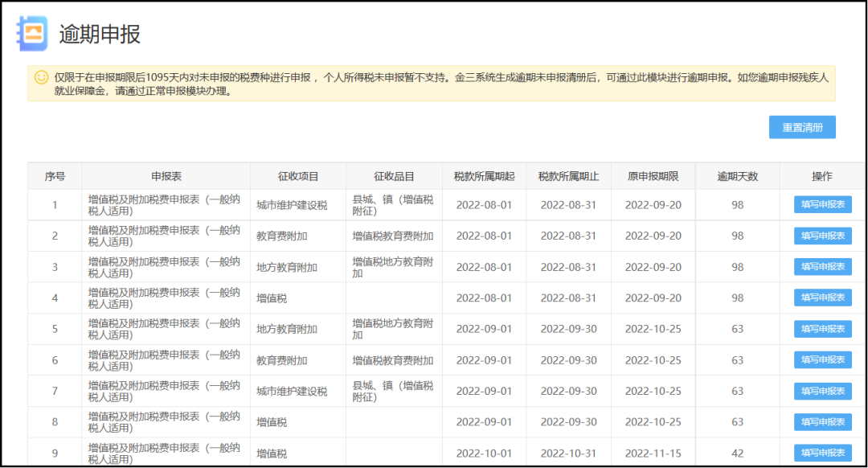Click the 税款所属期止 column header

[x=568, y=176]
